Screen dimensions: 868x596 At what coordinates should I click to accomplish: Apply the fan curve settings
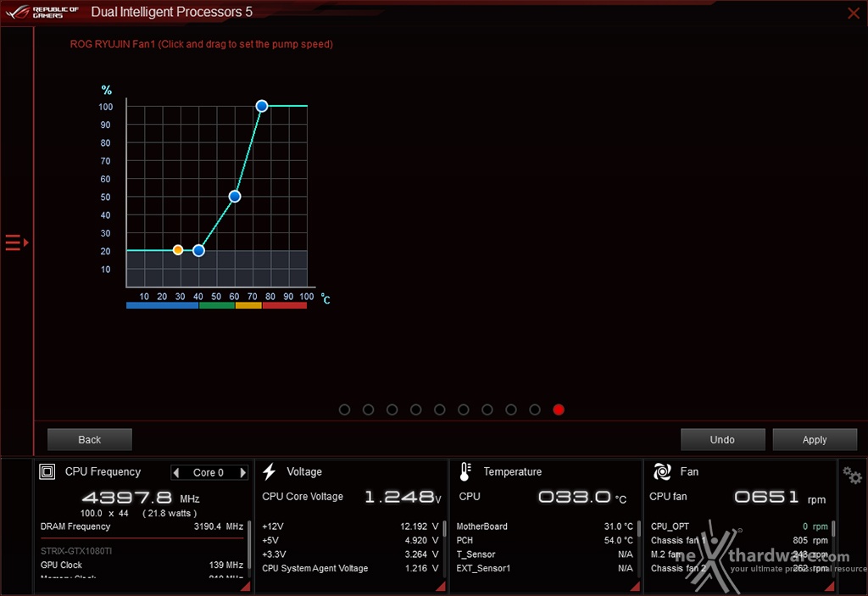coord(815,439)
